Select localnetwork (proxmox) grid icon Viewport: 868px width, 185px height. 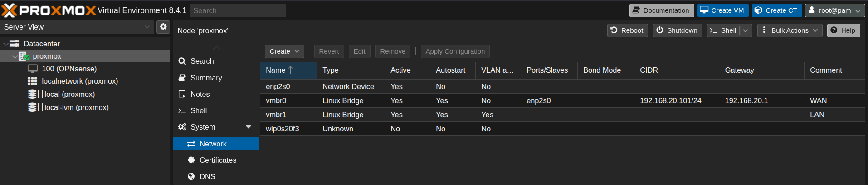33,81
